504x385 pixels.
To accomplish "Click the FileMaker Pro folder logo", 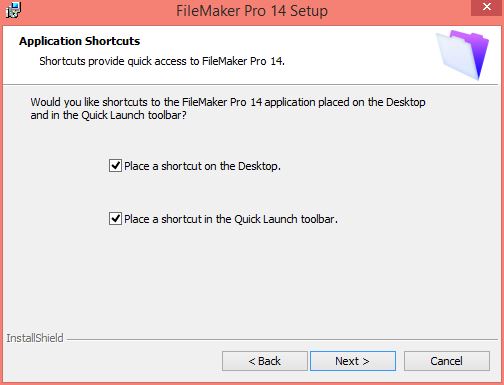I will pos(462,54).
